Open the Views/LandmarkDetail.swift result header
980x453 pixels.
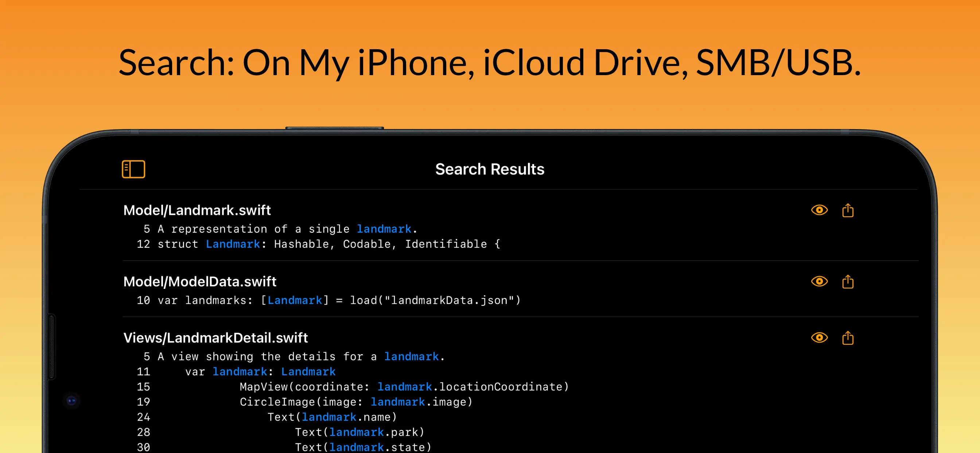point(215,338)
